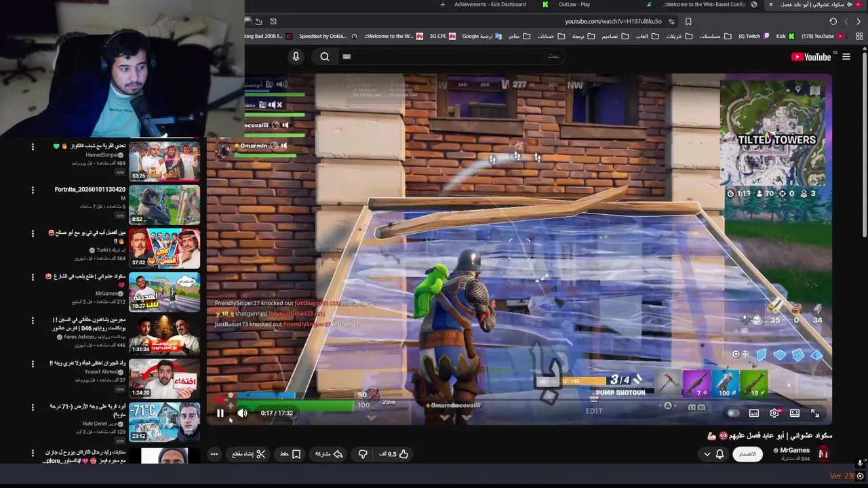
Task: Switch to the Achievements - Kick Dashboard tab
Action: pos(490,4)
